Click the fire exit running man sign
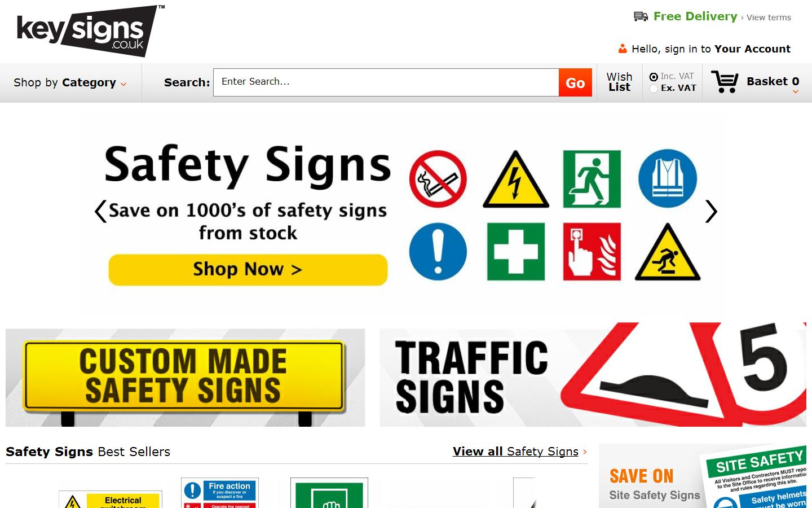This screenshot has width=812, height=508. (592, 179)
